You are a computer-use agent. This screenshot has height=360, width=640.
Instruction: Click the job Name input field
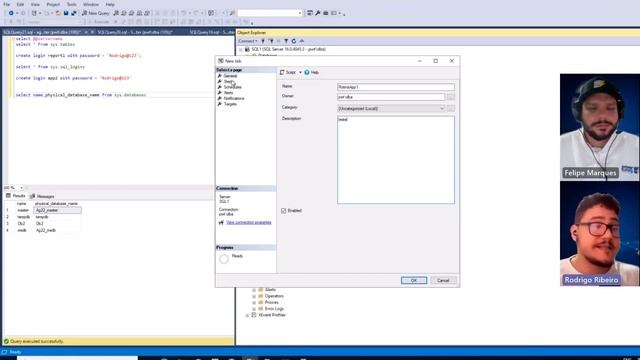(396, 87)
